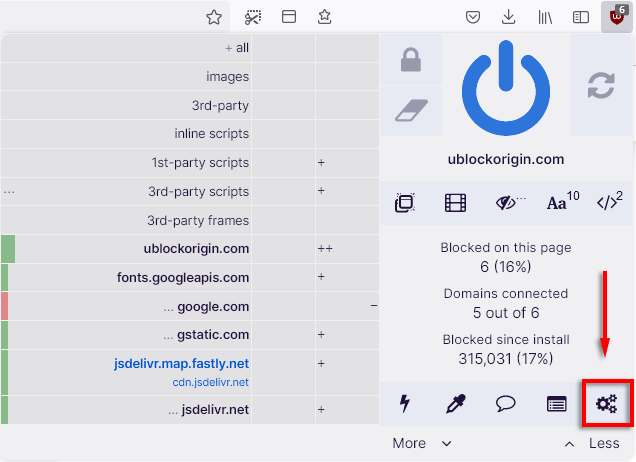Select the 3rd-party rule row
Viewport: 636px width, 462px height.
point(126,105)
